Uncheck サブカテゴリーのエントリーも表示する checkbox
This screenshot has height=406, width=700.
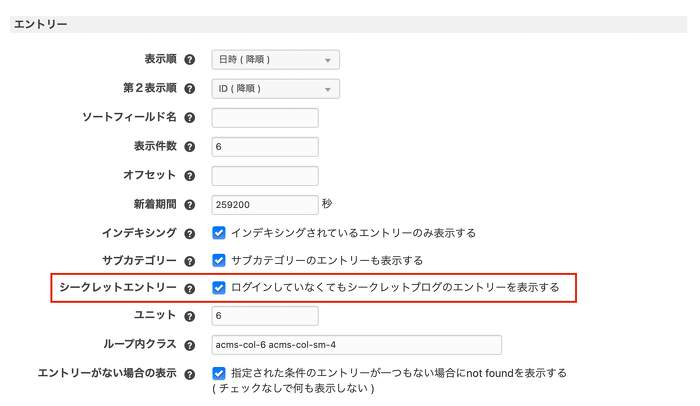219,260
